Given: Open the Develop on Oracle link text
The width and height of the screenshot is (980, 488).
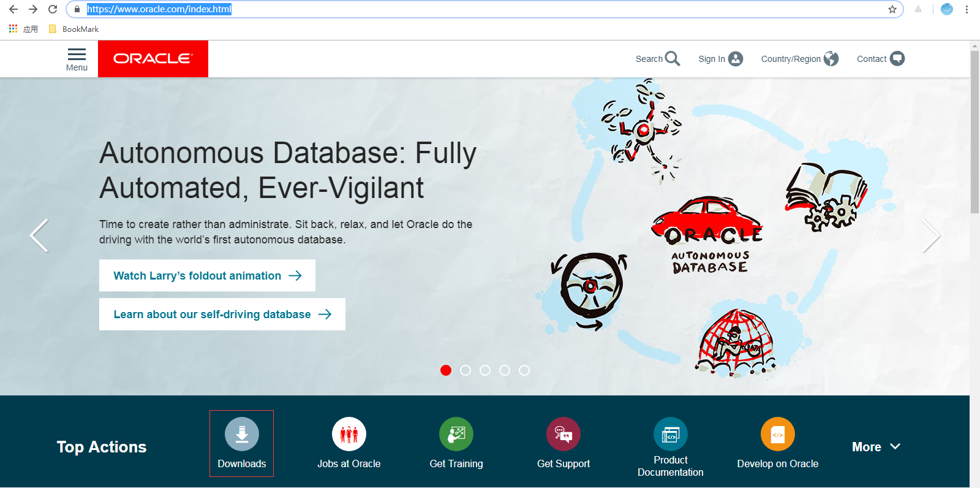Looking at the screenshot, I should pyautogui.click(x=778, y=463).
